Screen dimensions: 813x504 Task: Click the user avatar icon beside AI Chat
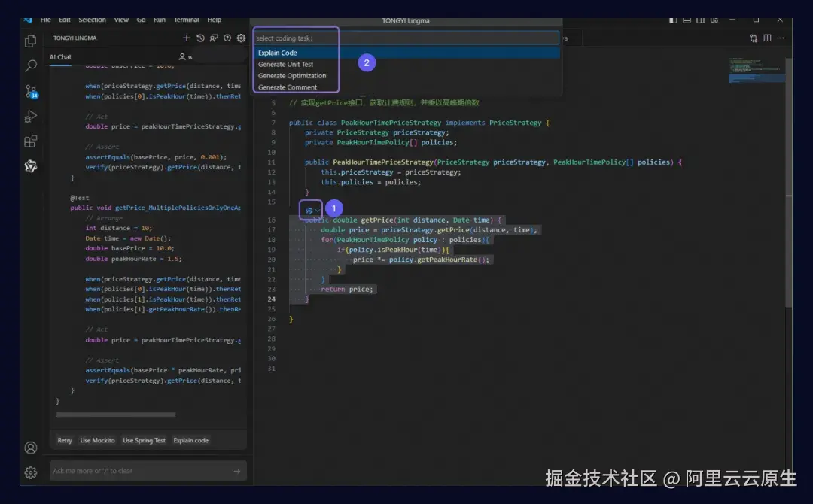pos(182,56)
